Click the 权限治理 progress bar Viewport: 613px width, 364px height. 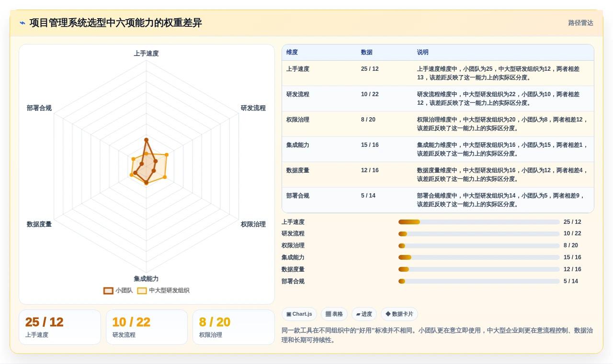coord(479,246)
